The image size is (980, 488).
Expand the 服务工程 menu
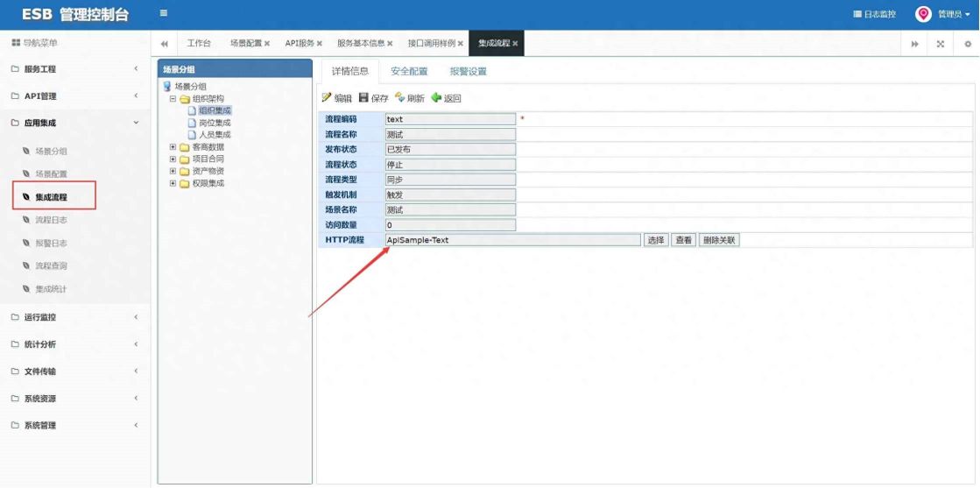[x=75, y=69]
